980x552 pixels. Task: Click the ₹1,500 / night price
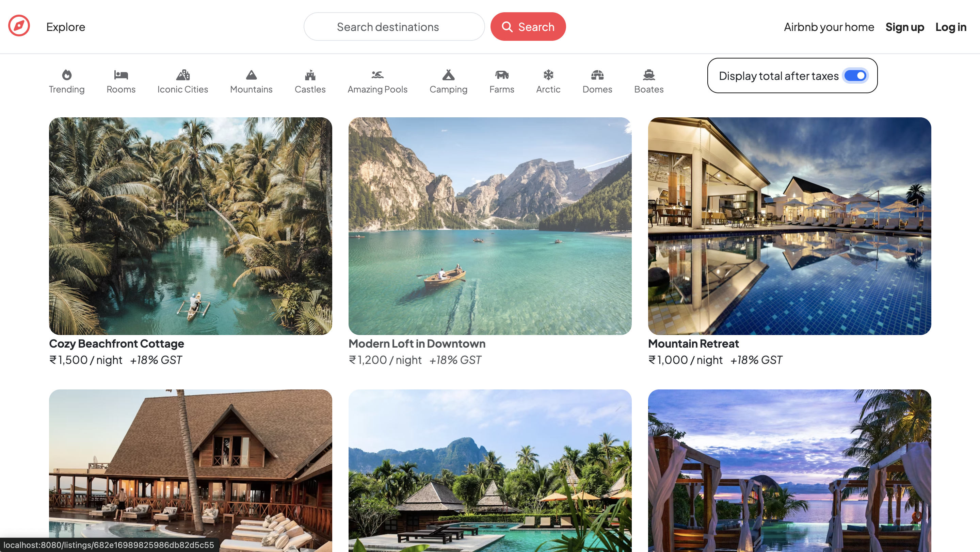tap(85, 360)
